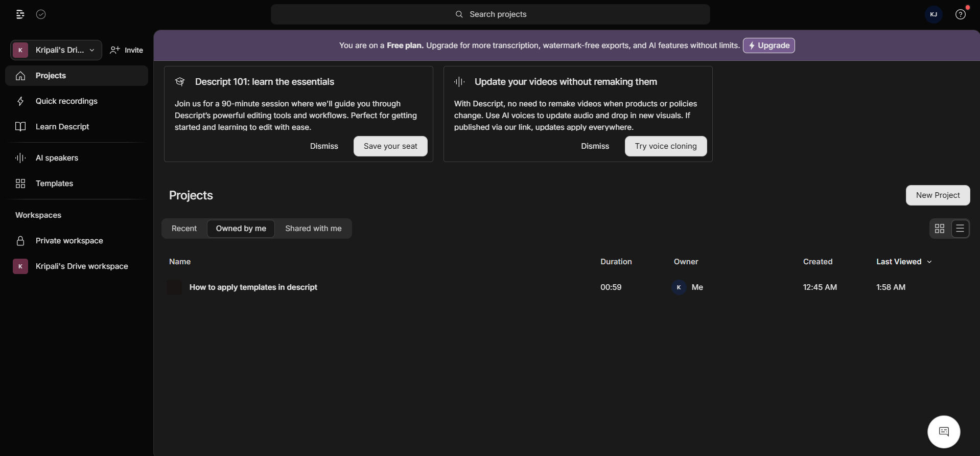980x456 pixels.
Task: Open the chat support bubble
Action: coord(944,432)
